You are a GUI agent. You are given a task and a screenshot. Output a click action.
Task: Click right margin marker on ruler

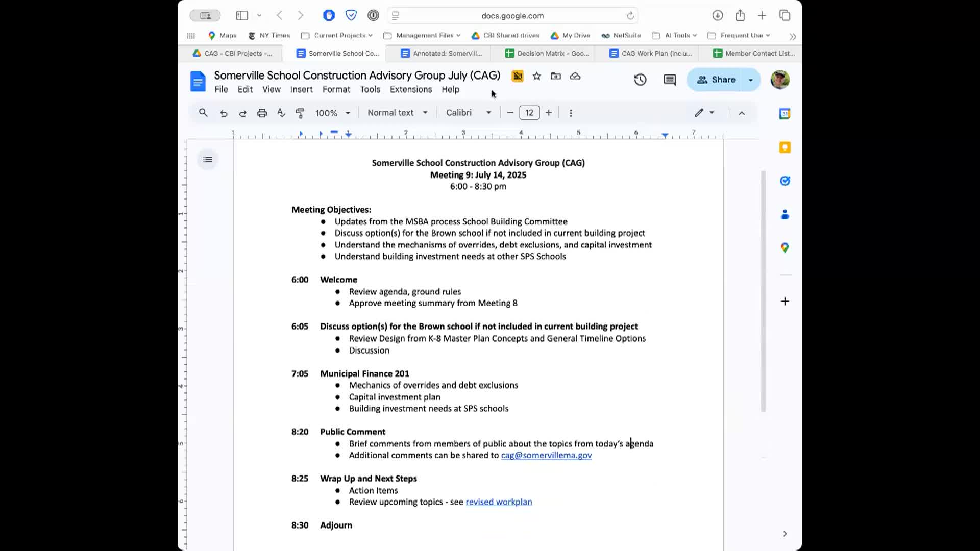665,135
